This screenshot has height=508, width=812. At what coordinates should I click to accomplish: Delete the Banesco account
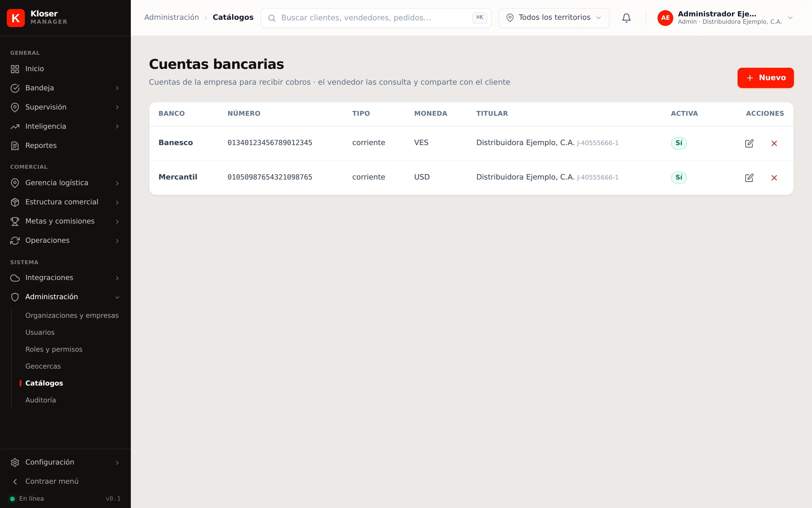point(774,143)
